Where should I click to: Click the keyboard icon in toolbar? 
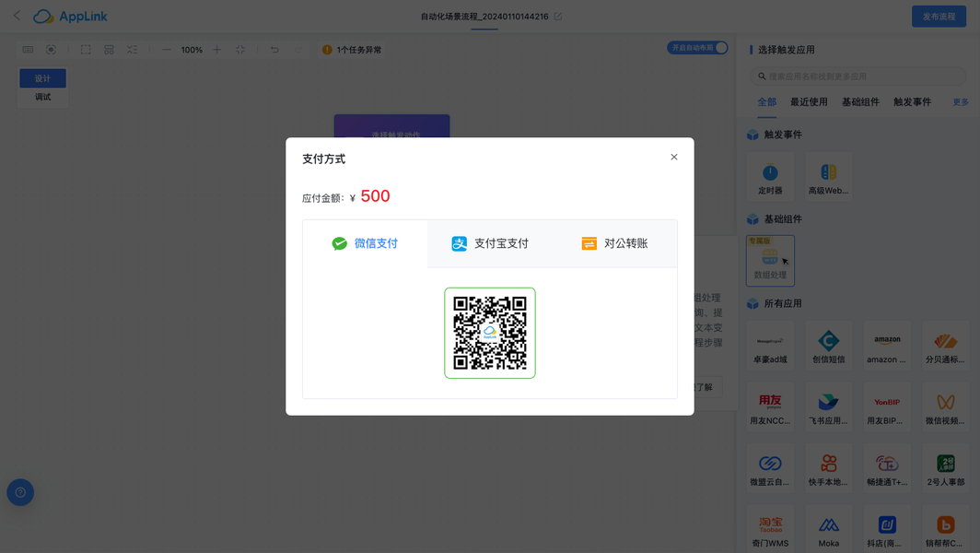[x=29, y=50]
